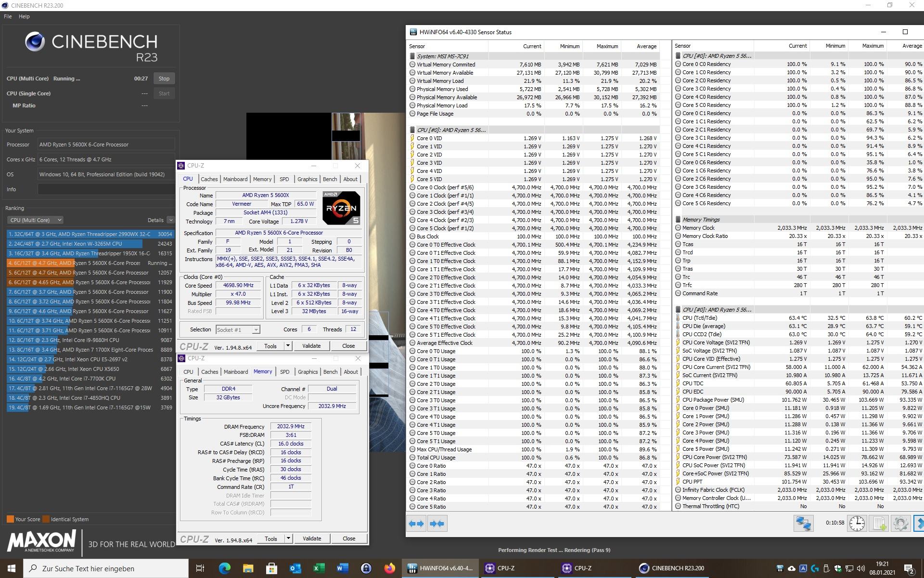Open File Explorer from taskbar
The width and height of the screenshot is (924, 578).
[x=248, y=568]
